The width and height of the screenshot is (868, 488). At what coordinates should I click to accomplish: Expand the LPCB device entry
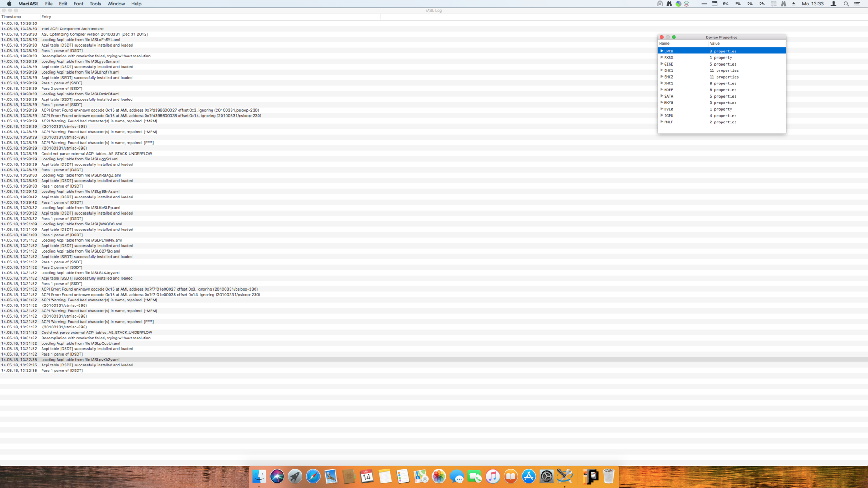[662, 51]
